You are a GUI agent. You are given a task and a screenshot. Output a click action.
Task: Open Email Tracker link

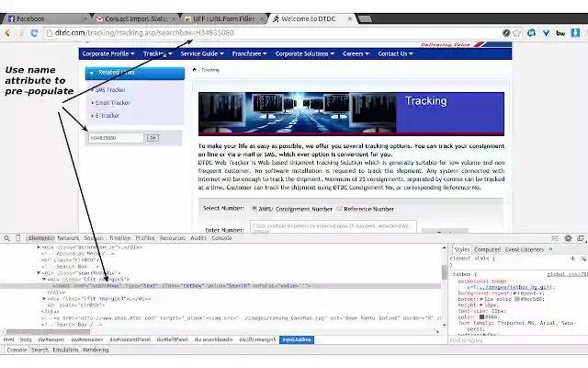[112, 102]
